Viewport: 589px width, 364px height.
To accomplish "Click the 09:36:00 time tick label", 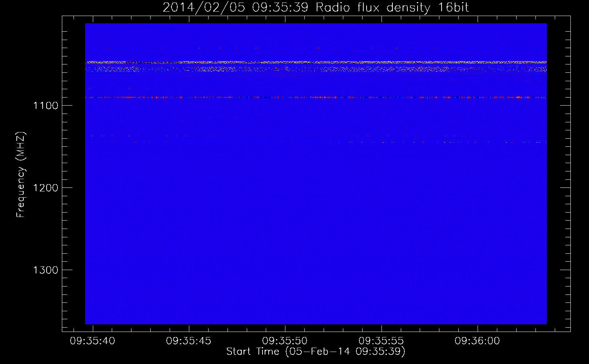I will pos(477,341).
